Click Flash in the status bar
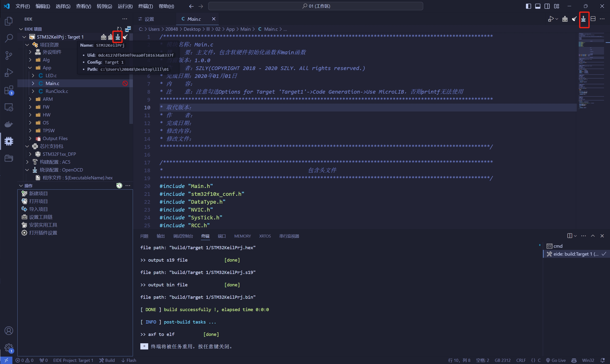Screen dimensions: 610x364 coord(129,360)
